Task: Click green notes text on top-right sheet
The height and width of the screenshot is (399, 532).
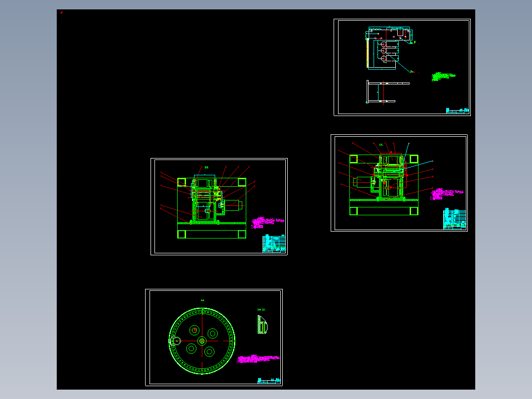Action: pos(443,77)
